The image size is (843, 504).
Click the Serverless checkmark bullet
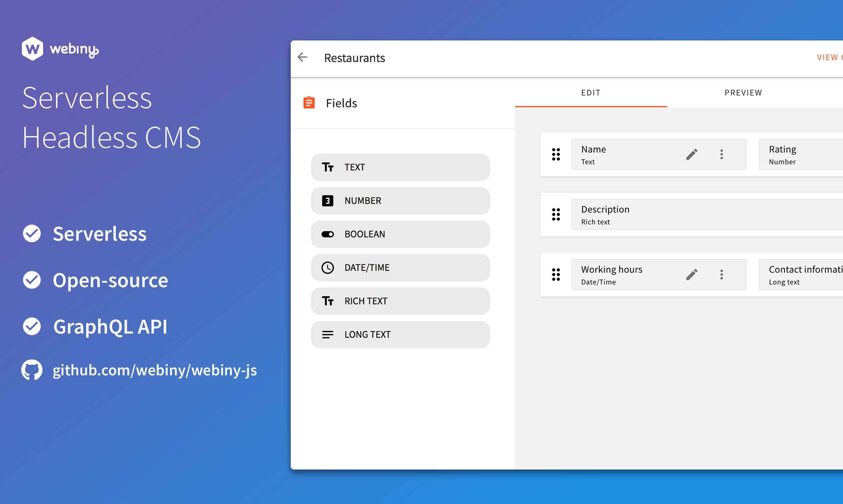click(32, 234)
